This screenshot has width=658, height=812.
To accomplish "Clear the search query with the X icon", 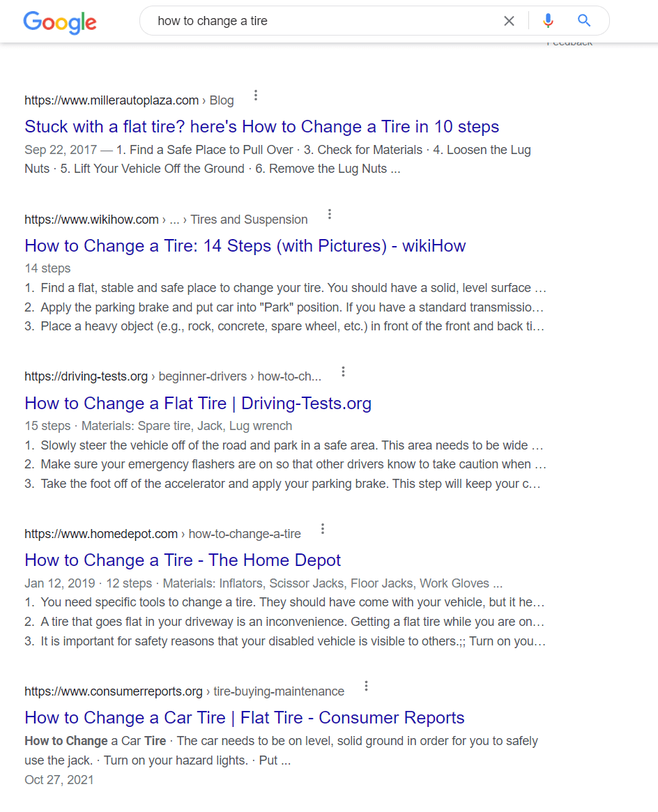I will point(509,21).
